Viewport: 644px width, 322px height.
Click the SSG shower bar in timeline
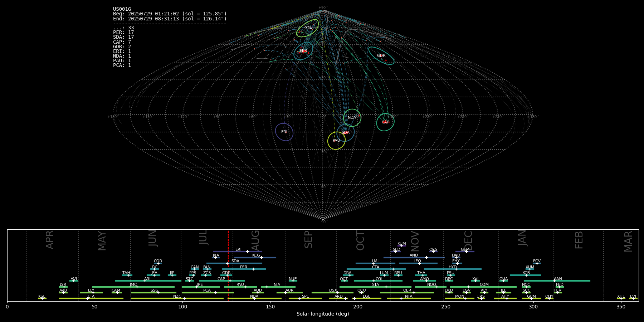(x=153, y=293)
